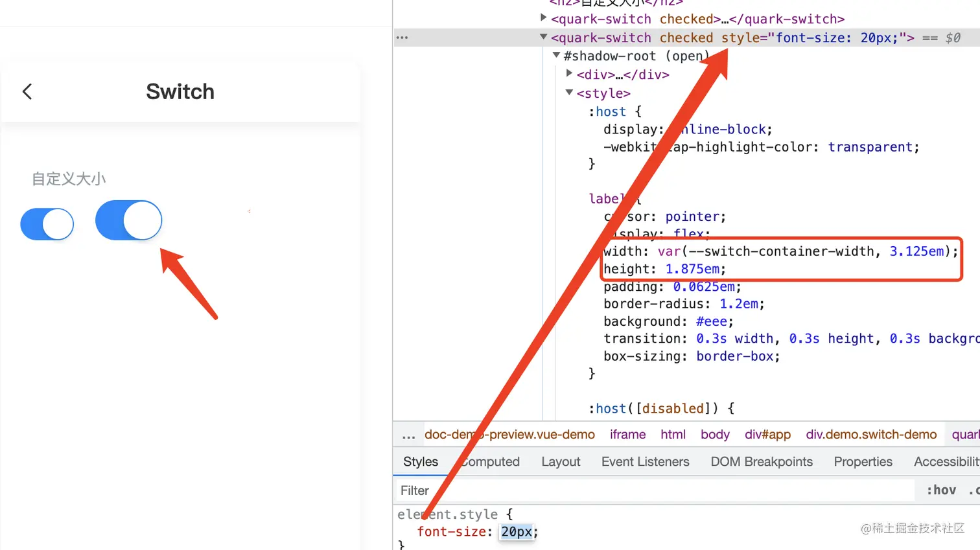The height and width of the screenshot is (550, 980).
Task: Click the 3.125em width value
Action: click(x=916, y=251)
